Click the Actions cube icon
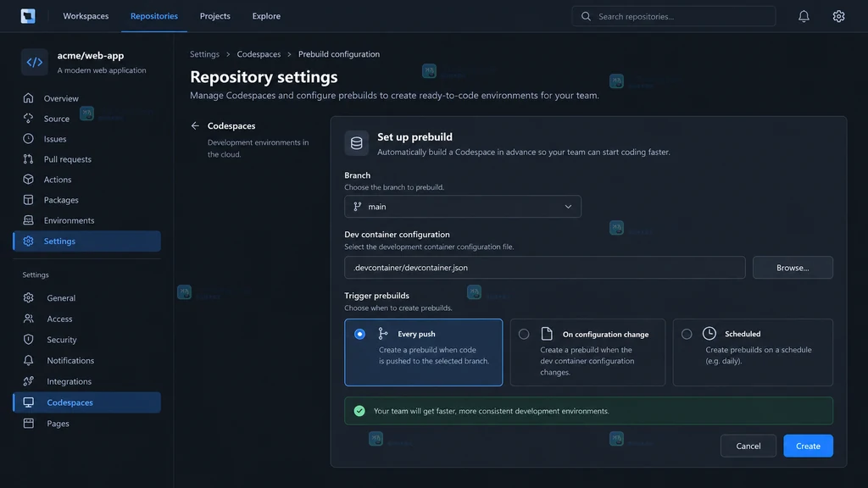The image size is (868, 488). tap(28, 180)
